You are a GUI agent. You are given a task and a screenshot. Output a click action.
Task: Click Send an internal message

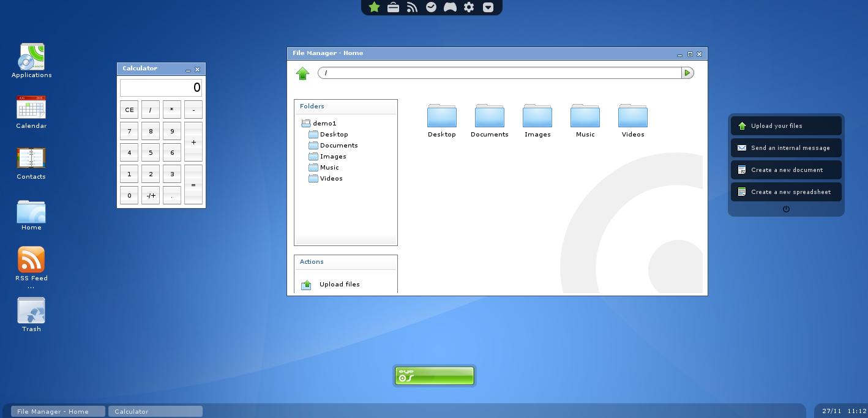click(x=786, y=148)
